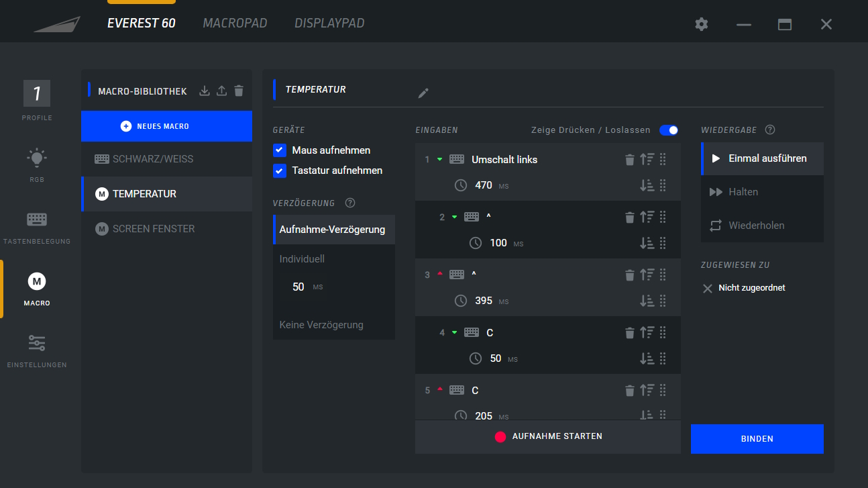Select the Wiederholen playback mode
The height and width of the screenshot is (488, 868).
tap(756, 226)
